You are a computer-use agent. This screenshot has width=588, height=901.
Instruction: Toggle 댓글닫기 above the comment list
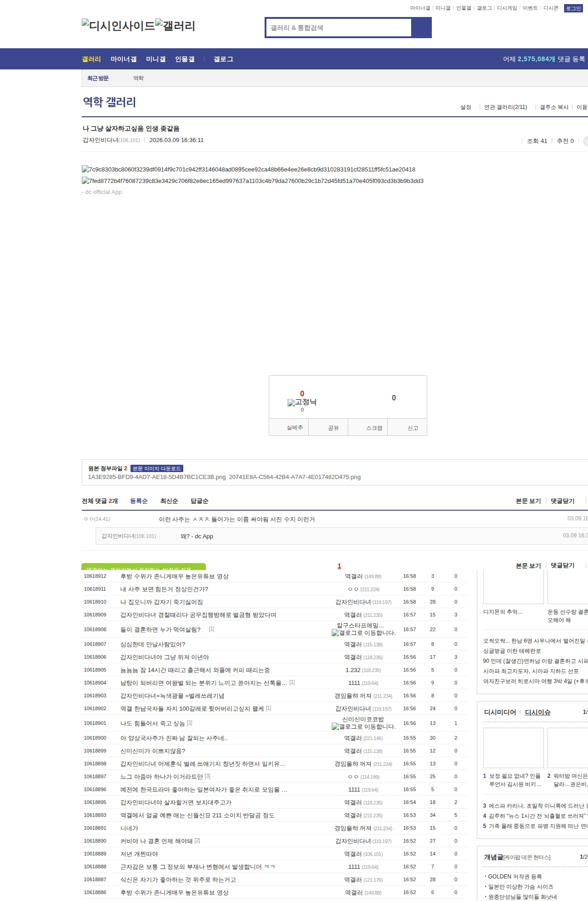click(562, 501)
